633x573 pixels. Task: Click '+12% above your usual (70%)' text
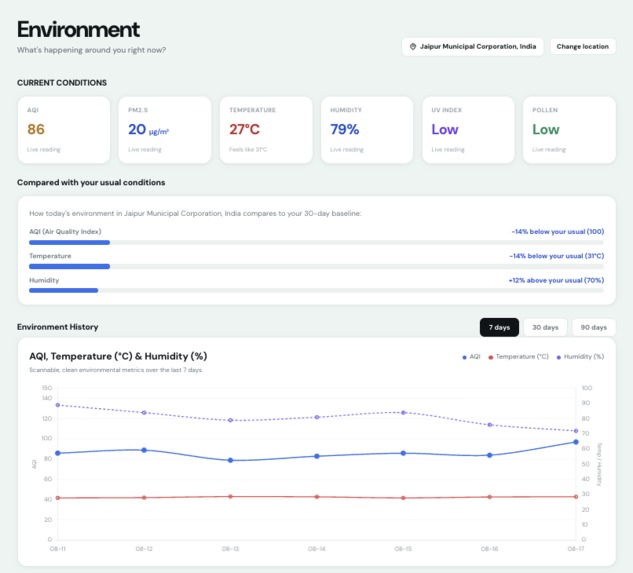coord(556,280)
